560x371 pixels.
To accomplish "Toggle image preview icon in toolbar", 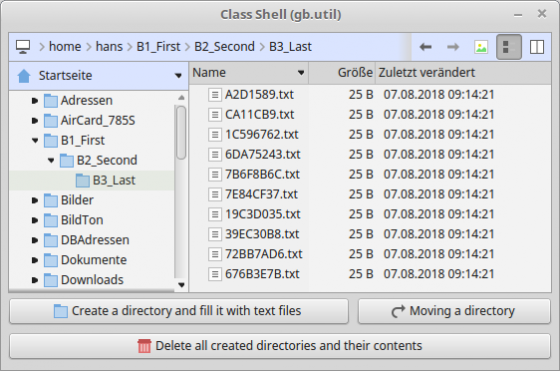I will (x=481, y=47).
